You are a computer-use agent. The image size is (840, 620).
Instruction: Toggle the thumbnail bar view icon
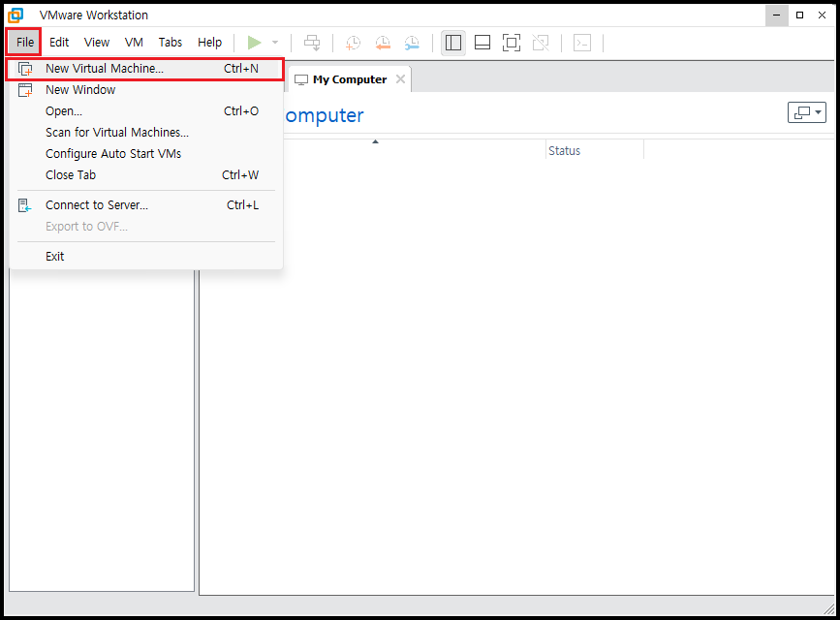[482, 43]
